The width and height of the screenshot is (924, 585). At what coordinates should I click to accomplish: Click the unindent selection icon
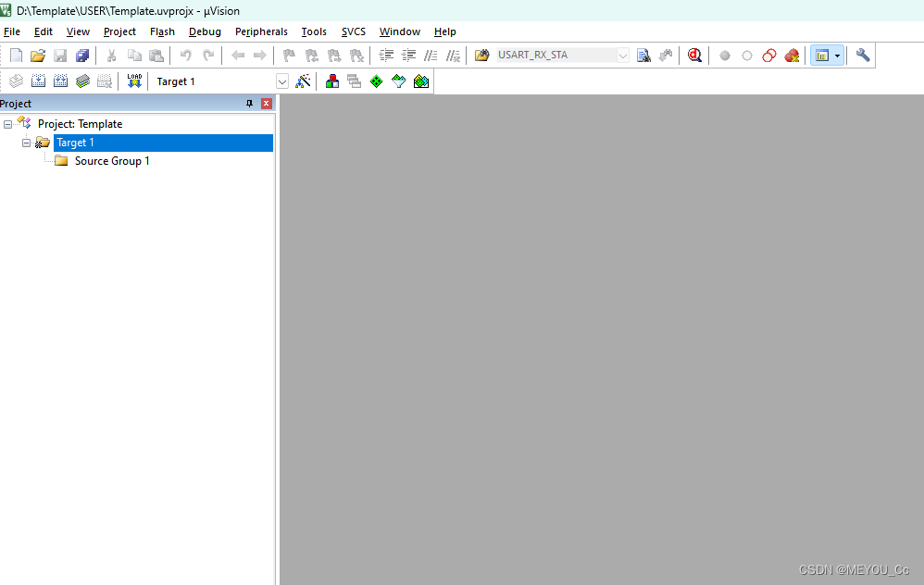408,56
